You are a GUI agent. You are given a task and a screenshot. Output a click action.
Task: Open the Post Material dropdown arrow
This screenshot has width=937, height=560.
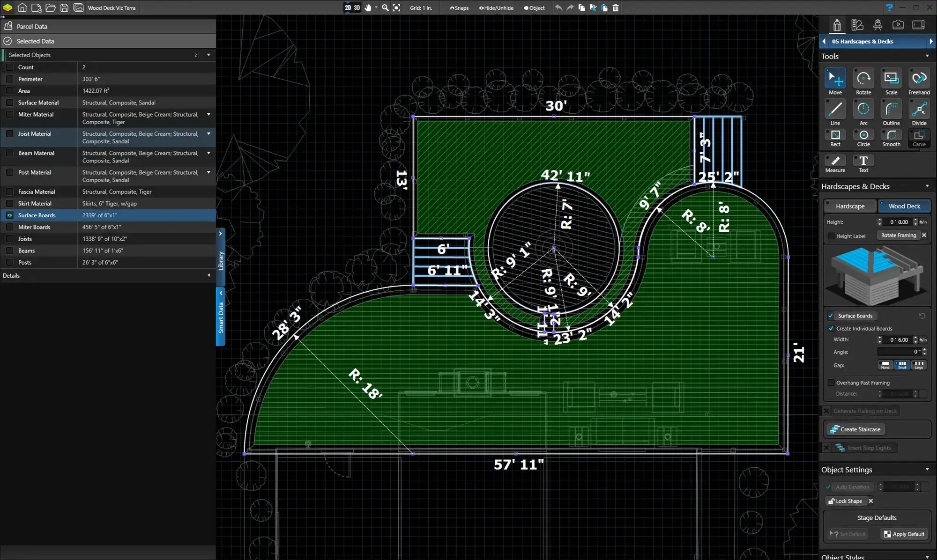208,172
